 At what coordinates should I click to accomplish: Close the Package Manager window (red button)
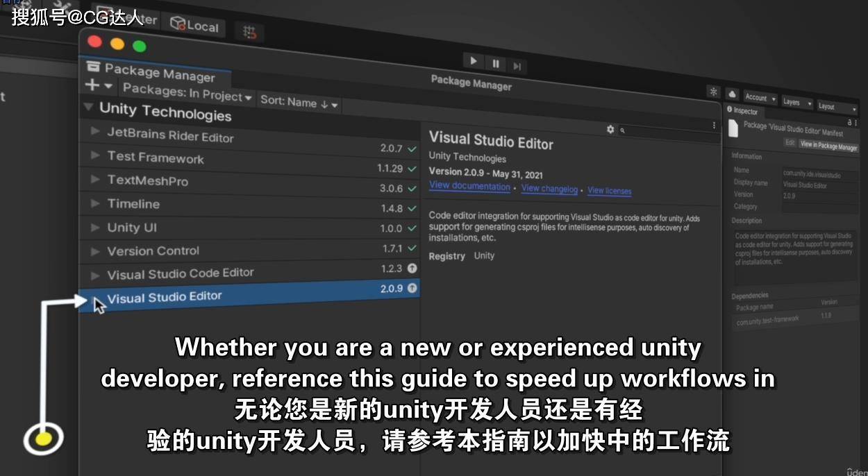94,41
